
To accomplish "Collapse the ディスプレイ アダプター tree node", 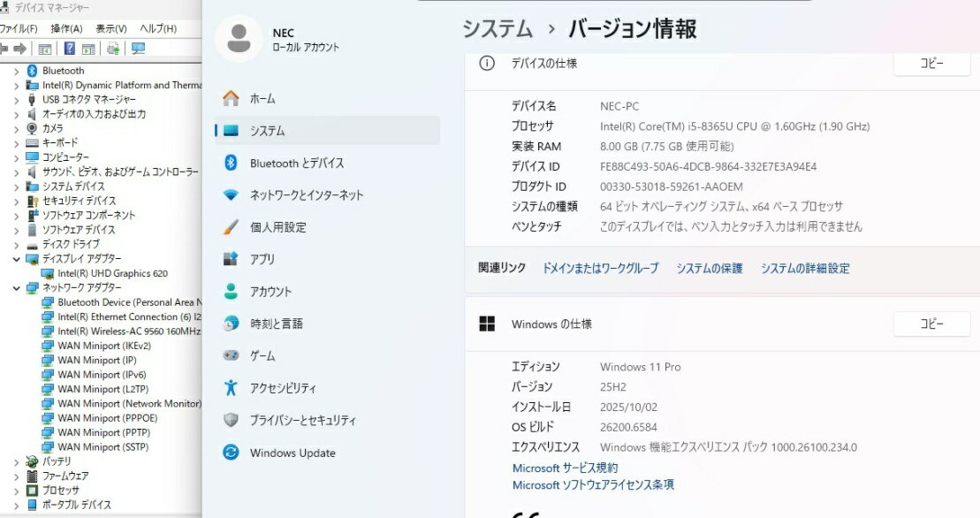I will click(x=16, y=259).
